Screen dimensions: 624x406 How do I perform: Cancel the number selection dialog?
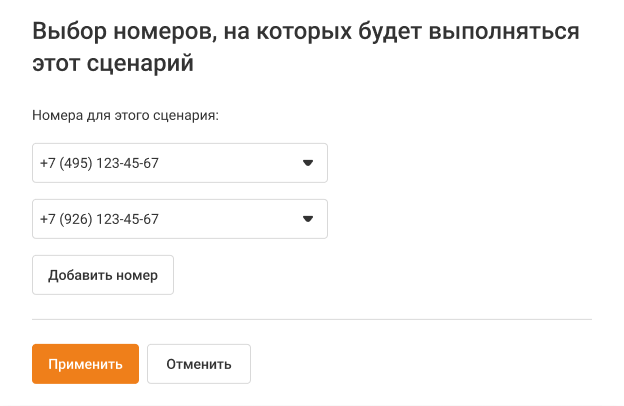coord(199,364)
